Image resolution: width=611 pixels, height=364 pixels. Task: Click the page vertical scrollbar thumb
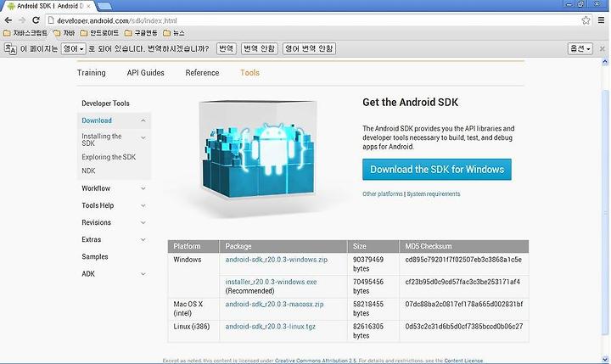point(605,211)
